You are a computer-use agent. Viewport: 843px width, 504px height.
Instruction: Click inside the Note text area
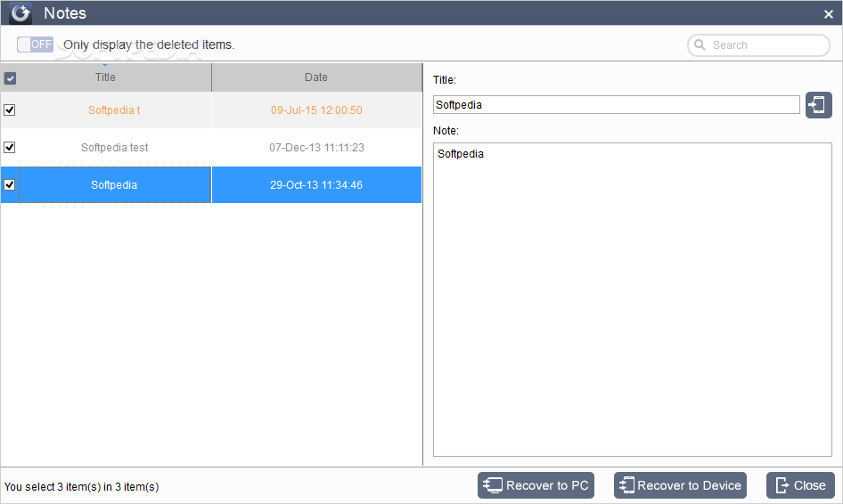633,299
